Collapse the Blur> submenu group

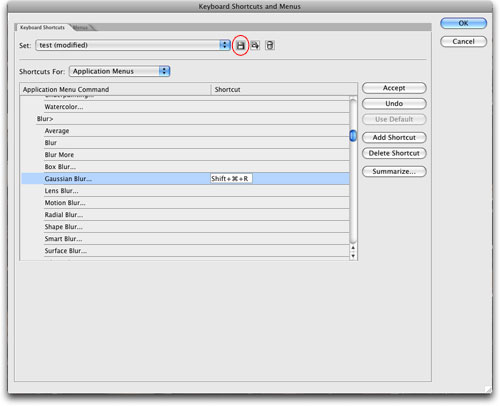(x=45, y=119)
